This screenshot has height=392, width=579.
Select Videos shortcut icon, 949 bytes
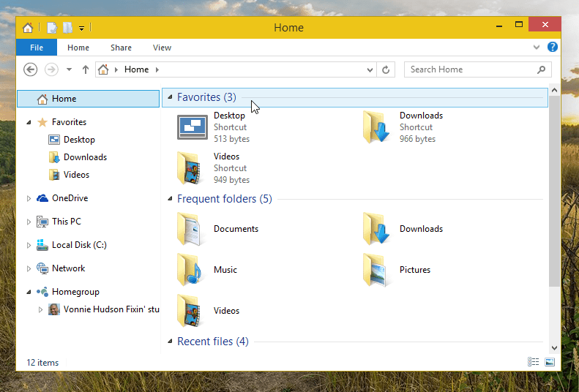[x=190, y=167]
